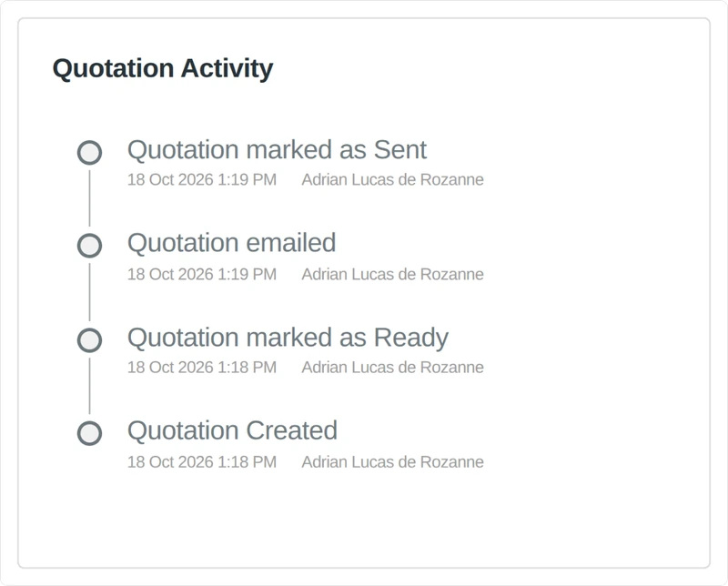Select the Quotation Created entry title
Screen dimensions: 728x586
233,430
